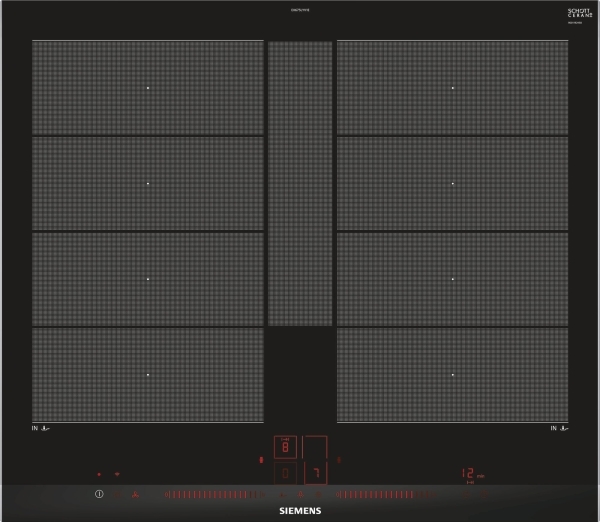Select the zone display showing 7
Viewport: 600px width, 522px height.
tap(315, 473)
